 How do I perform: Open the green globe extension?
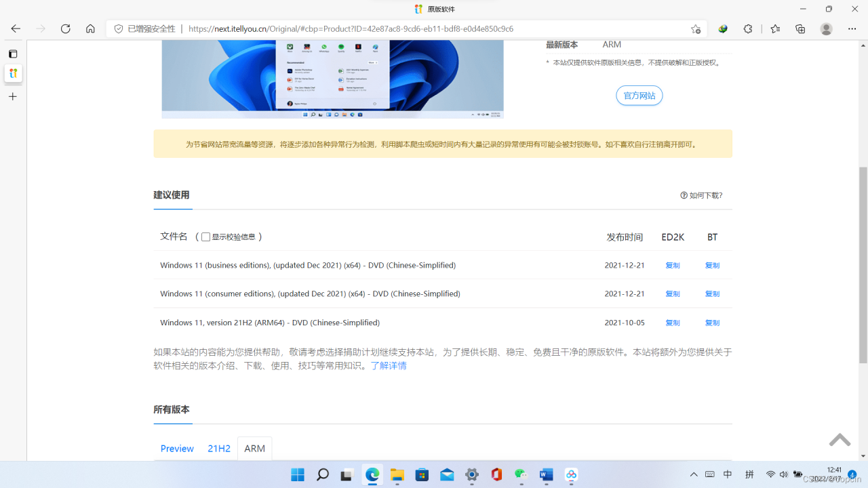[723, 29]
